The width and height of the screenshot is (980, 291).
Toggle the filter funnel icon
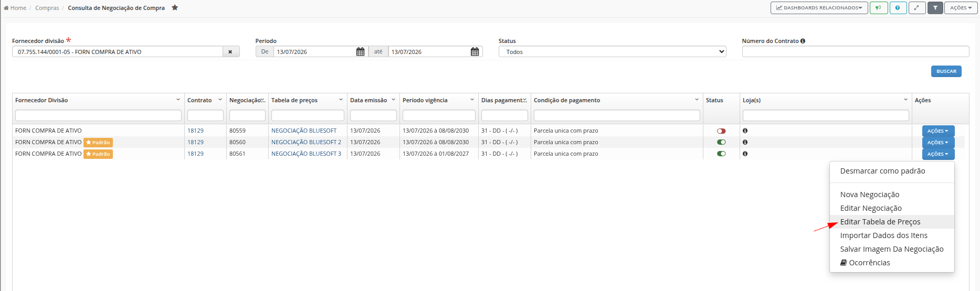935,8
